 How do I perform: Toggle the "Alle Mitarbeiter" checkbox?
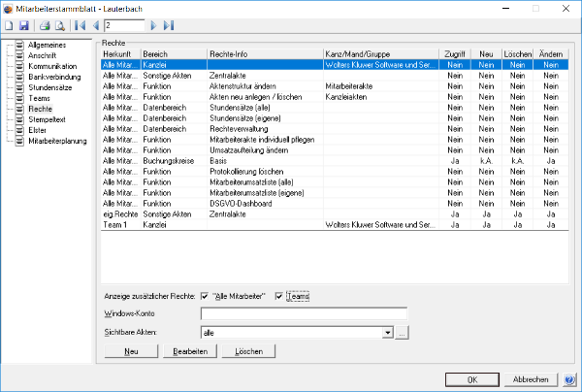click(205, 296)
